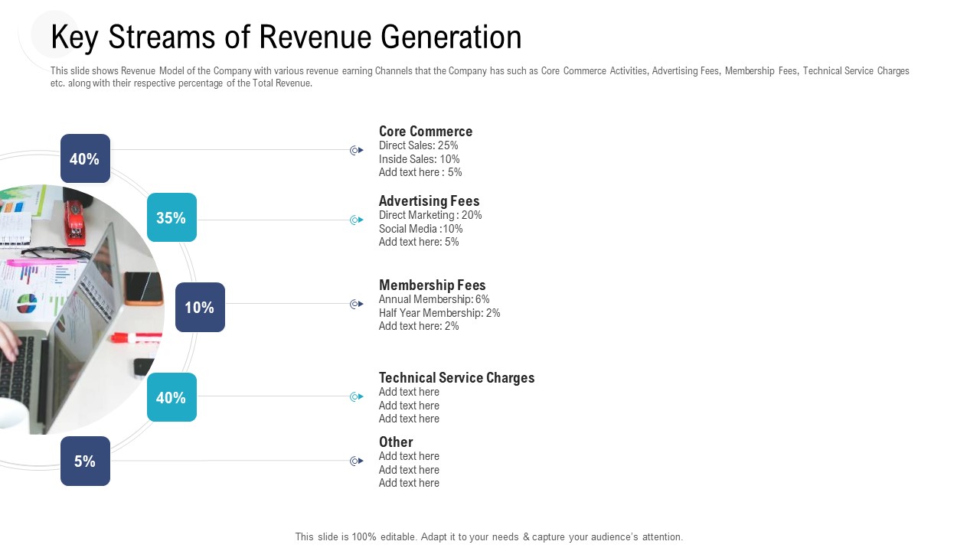The height and width of the screenshot is (551, 980).
Task: Click the text Half Year Membership: 2%
Action: click(439, 313)
